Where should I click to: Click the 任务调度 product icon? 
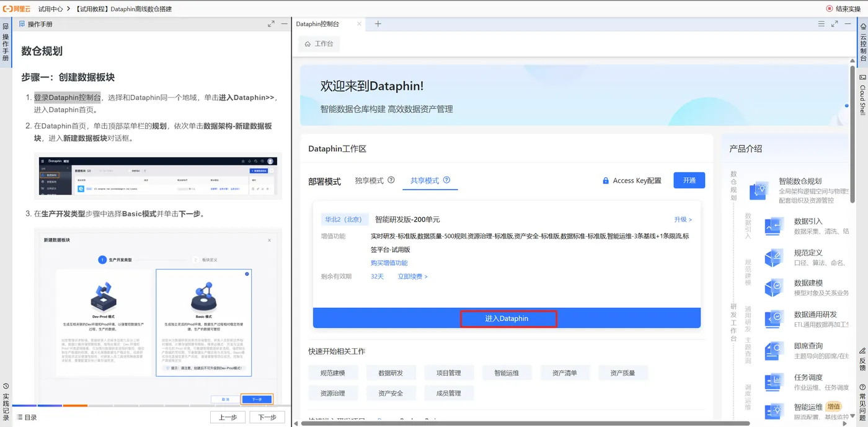pyautogui.click(x=775, y=382)
